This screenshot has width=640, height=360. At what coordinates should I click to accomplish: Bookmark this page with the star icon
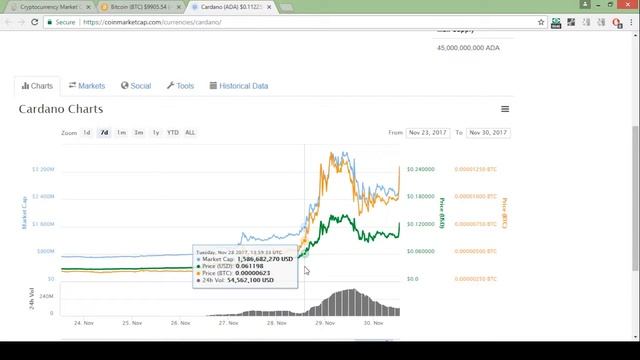pyautogui.click(x=541, y=22)
